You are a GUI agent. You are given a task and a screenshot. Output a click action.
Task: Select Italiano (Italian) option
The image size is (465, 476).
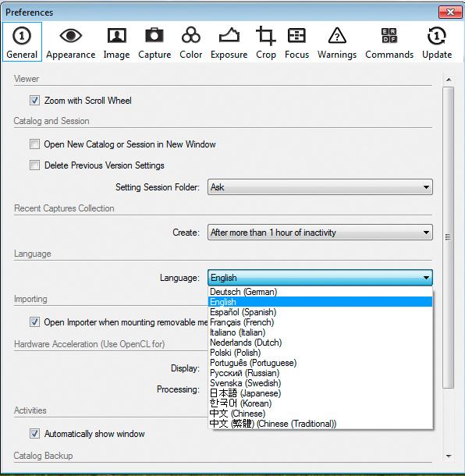pos(320,332)
